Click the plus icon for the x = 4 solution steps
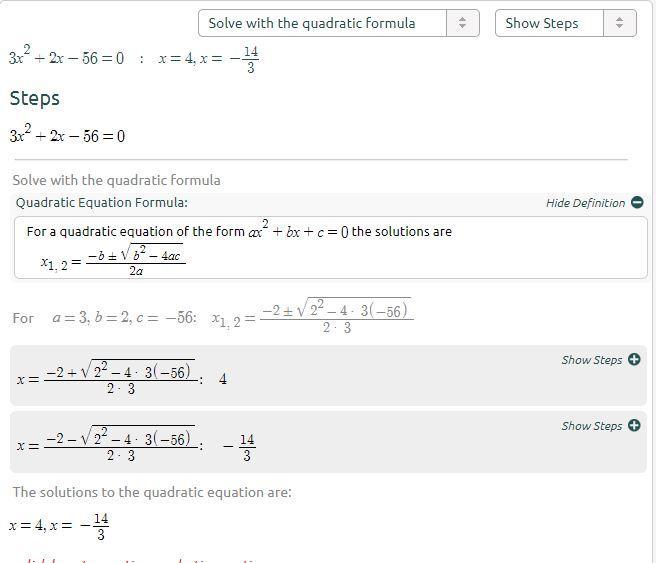656x563 pixels. [x=634, y=359]
